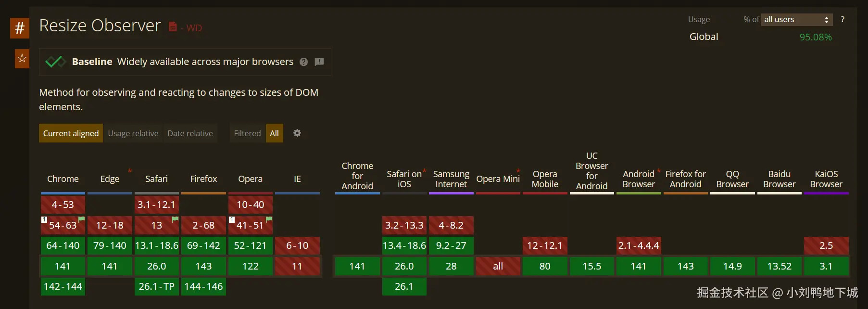Image resolution: width=868 pixels, height=309 pixels.
Task: Click the Edge 79-140 cell
Action: coord(110,245)
